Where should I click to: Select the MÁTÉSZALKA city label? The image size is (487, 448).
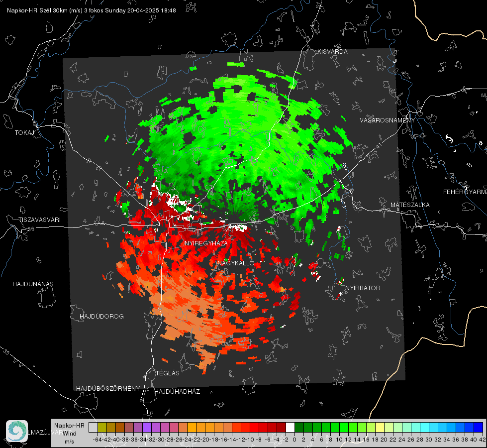click(x=410, y=205)
